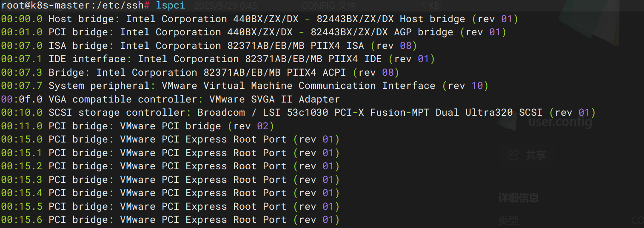
Task: Click the 'CONFIG 文件' type cell behind terminal
Action: tap(328, 6)
